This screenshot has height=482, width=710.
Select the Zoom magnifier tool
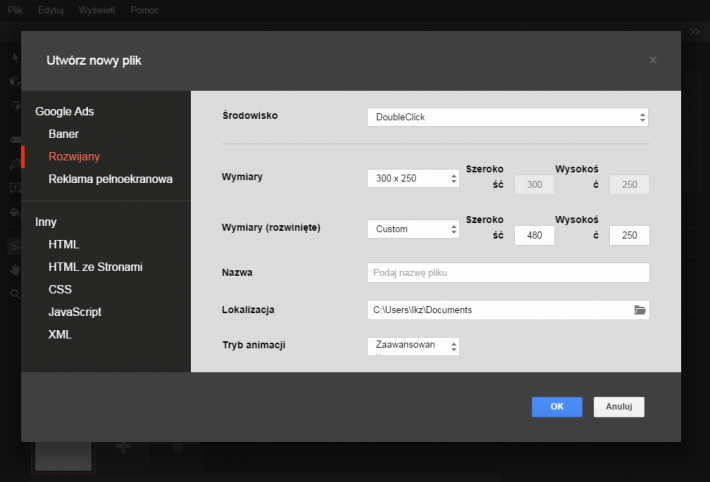coord(15,294)
